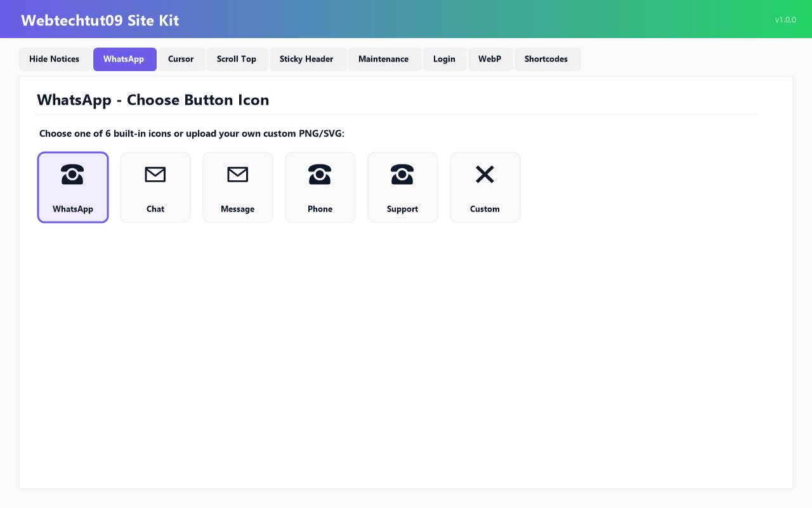
Task: Pick the Message envelope icon card
Action: point(238,187)
